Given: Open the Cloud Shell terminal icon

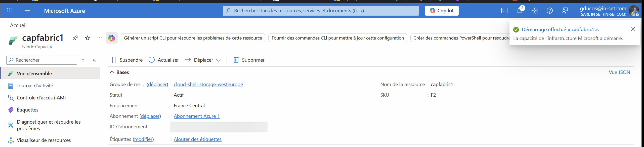Looking at the screenshot, I should [x=504, y=11].
